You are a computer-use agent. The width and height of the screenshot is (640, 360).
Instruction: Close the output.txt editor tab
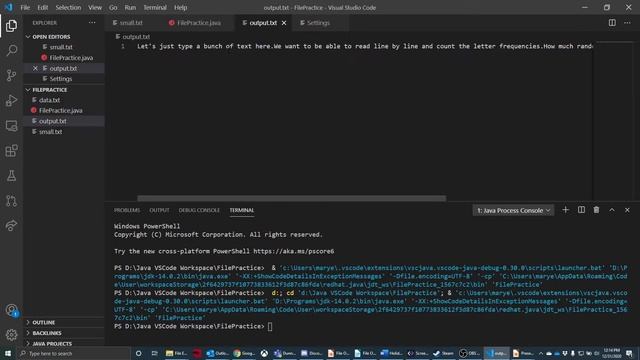[x=284, y=23]
